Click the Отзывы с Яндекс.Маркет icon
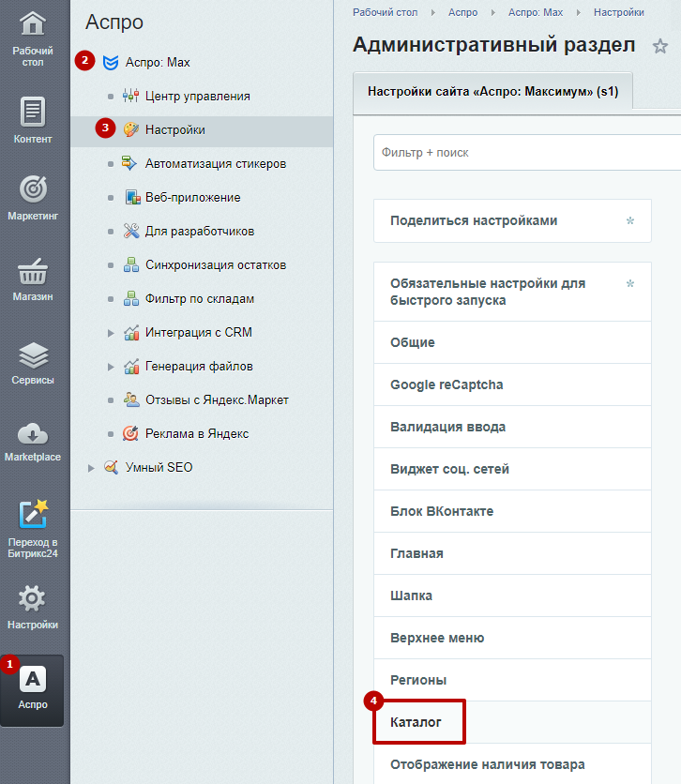Screen dimensions: 681x784 pos(131,400)
